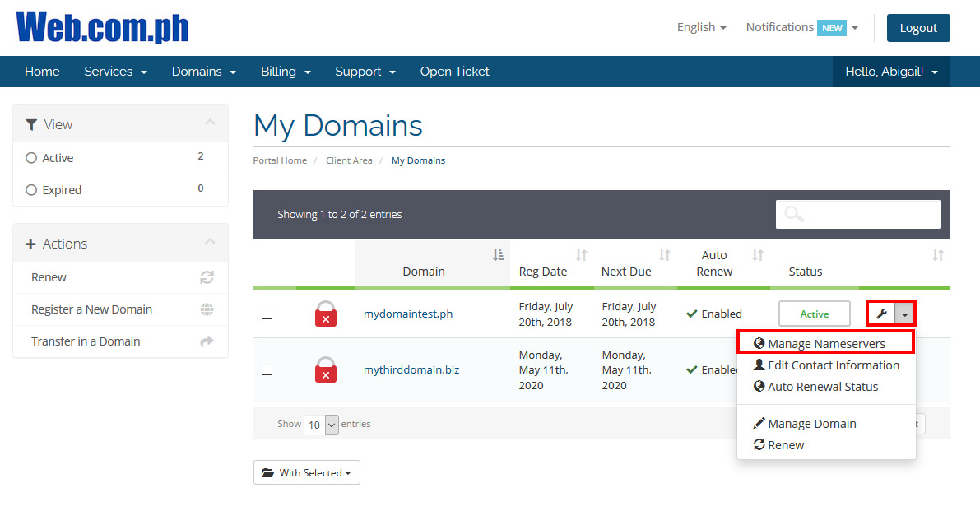980x525 pixels.
Task: Go to Home in the navigation bar
Action: [x=42, y=72]
